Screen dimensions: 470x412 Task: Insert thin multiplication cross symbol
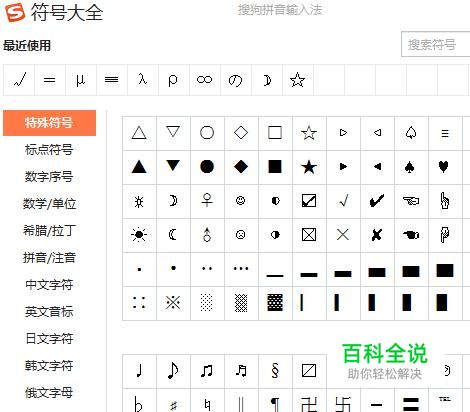coord(343,235)
